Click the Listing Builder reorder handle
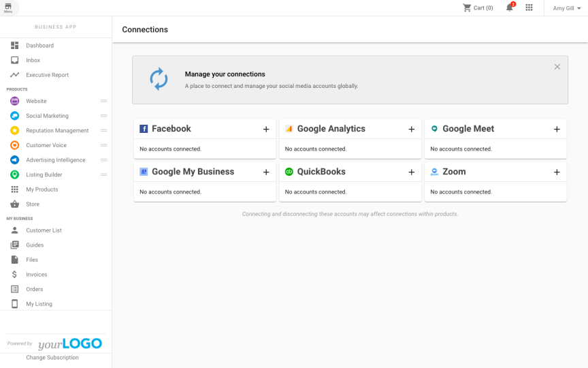This screenshot has height=368, width=588. 103,174
